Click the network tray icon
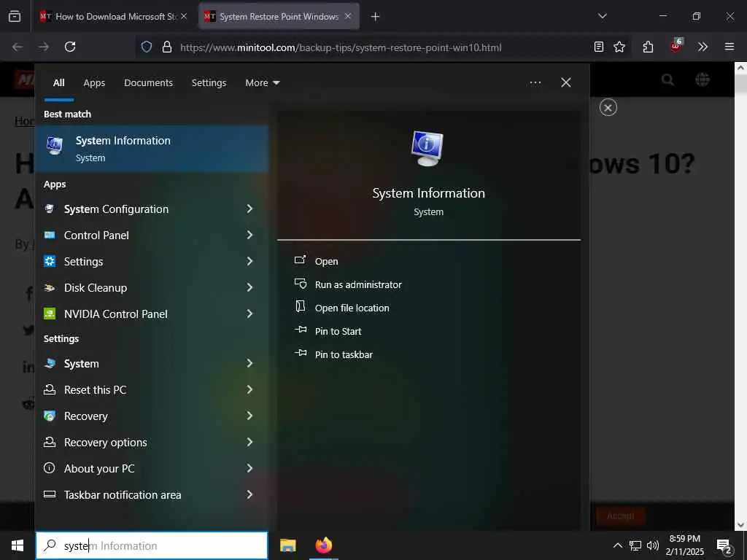The height and width of the screenshot is (560, 747). pos(635,545)
